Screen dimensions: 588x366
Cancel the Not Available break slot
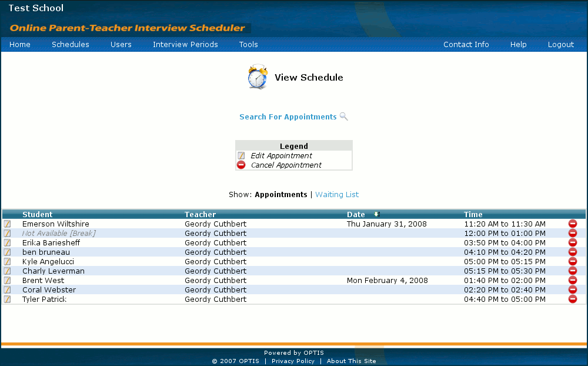573,234
